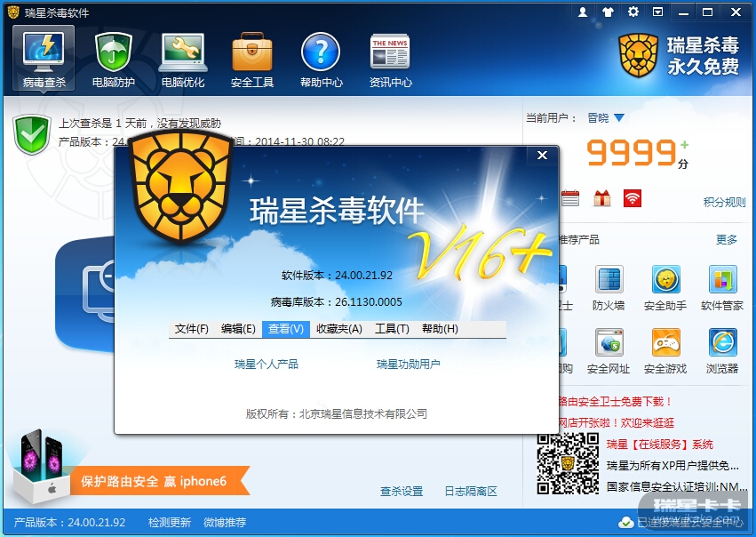Open the 帮助(H) menu in dialog
This screenshot has width=756, height=537.
pos(440,329)
